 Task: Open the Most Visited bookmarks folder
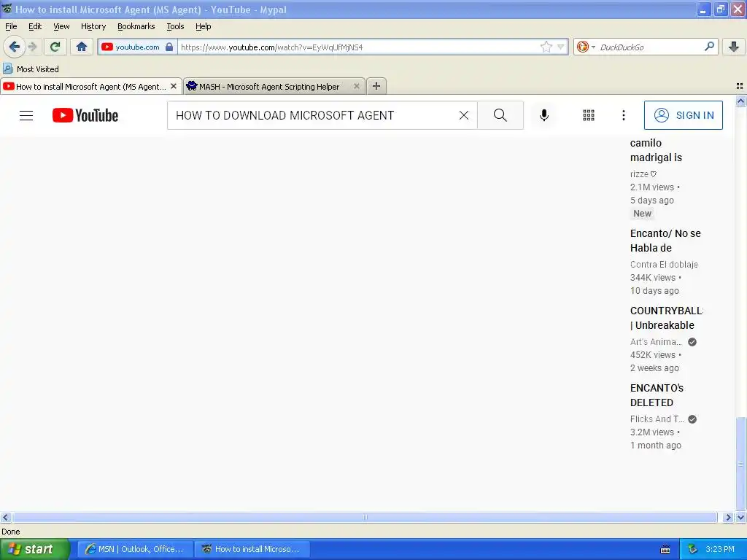(31, 69)
